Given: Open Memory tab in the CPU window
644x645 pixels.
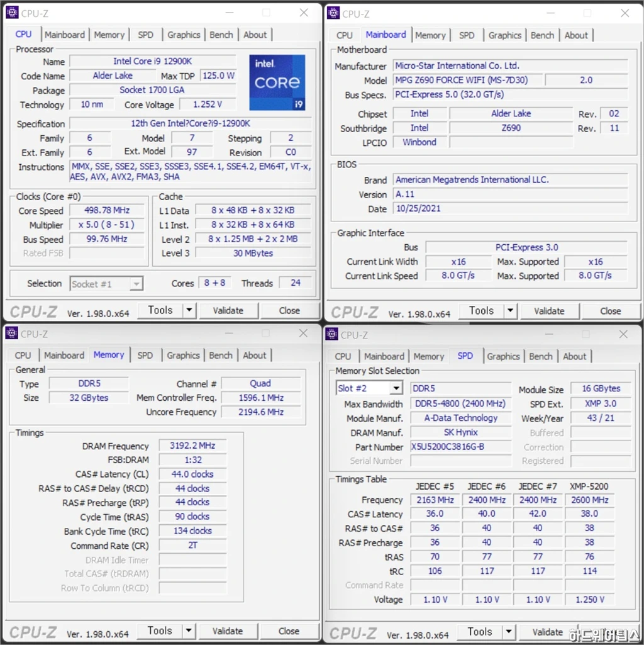Looking at the screenshot, I should 109,35.
